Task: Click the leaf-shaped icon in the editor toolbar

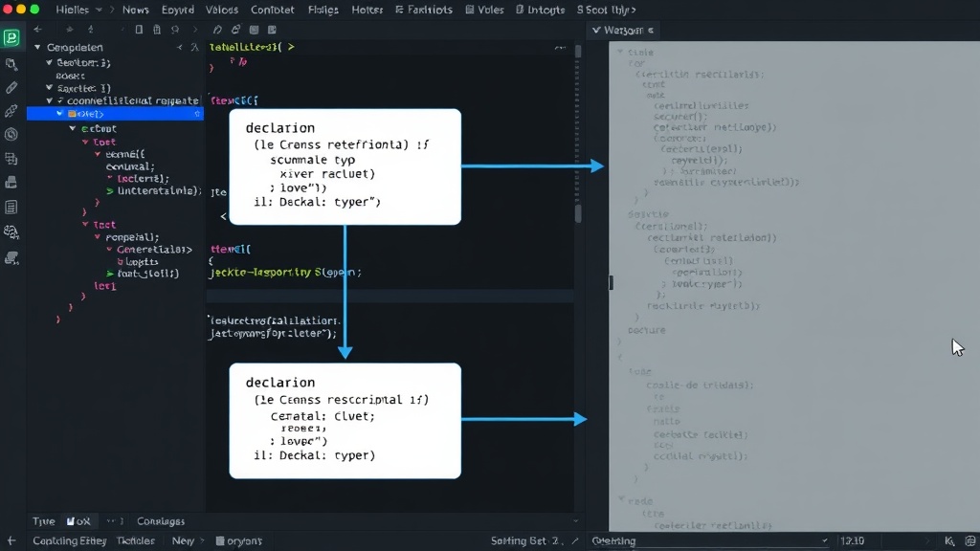Action: tap(217, 30)
